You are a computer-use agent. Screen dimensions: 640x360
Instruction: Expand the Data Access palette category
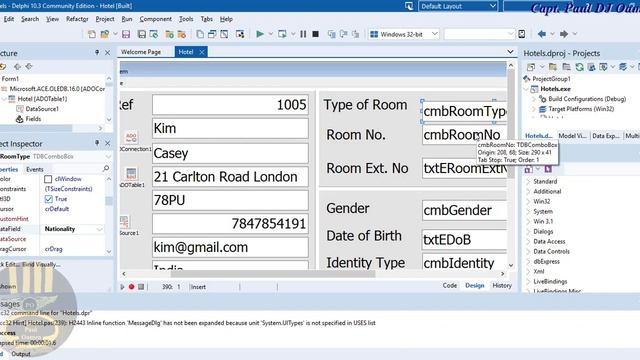528,242
